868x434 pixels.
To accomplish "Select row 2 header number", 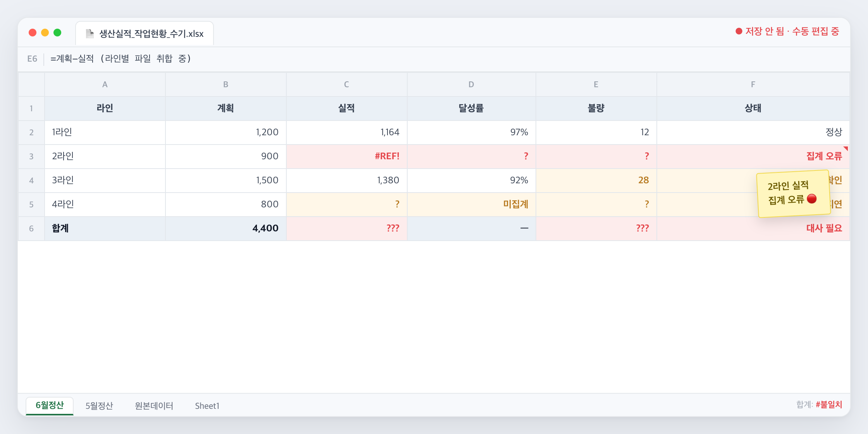I will [31, 133].
